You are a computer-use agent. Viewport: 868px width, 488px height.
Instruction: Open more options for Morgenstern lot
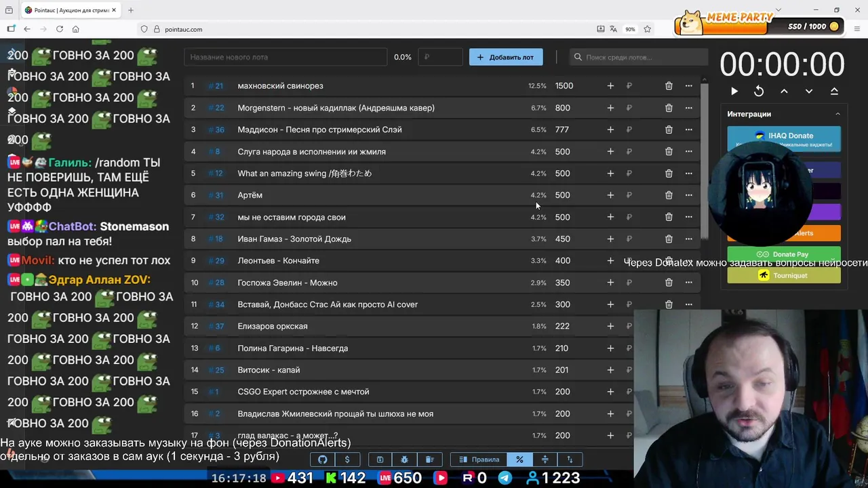(688, 108)
